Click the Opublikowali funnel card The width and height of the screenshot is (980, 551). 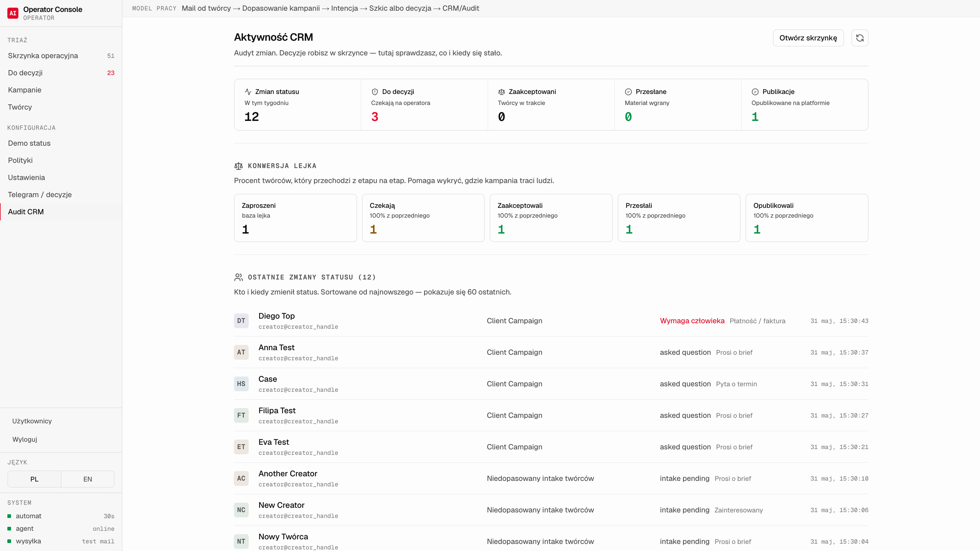pyautogui.click(x=807, y=218)
